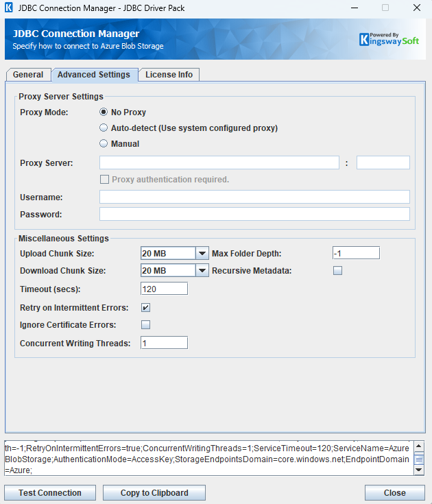Click the Test Connection button
This screenshot has width=432, height=504.
point(50,493)
